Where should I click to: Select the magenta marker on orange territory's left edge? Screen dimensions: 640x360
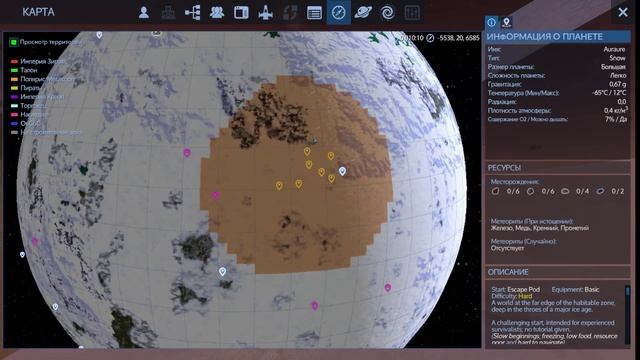point(216,196)
